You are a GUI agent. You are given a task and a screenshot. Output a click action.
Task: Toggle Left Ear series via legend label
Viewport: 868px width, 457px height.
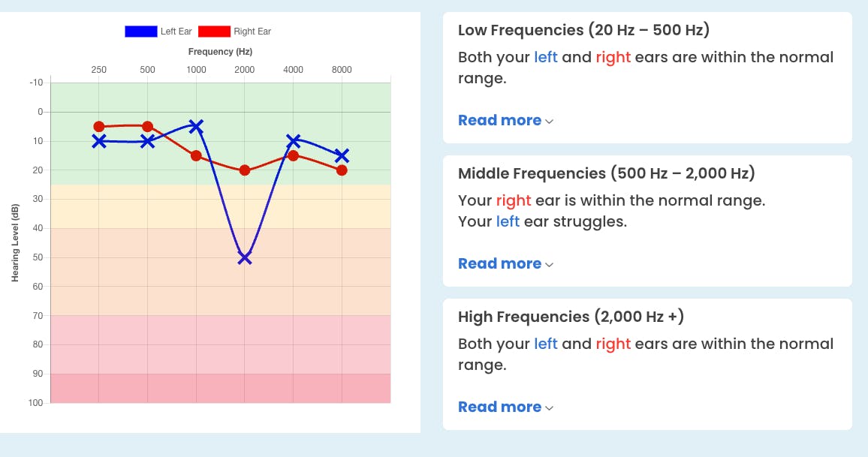tap(176, 32)
